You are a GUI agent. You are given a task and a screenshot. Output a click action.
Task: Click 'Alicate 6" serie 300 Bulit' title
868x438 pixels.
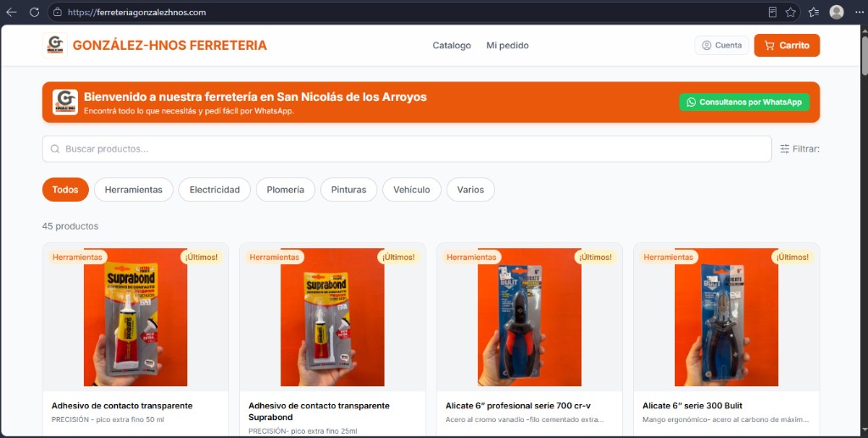[x=692, y=405]
